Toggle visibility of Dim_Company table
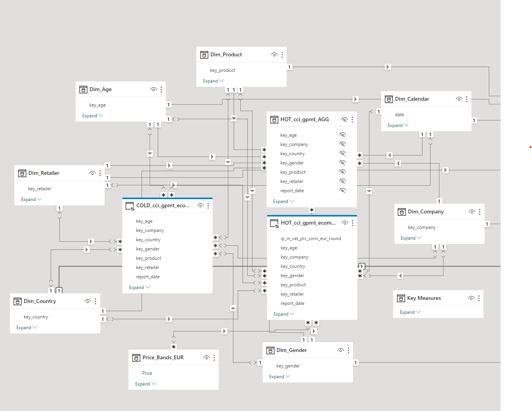Screen dimensions: 532x411 tap(472, 212)
